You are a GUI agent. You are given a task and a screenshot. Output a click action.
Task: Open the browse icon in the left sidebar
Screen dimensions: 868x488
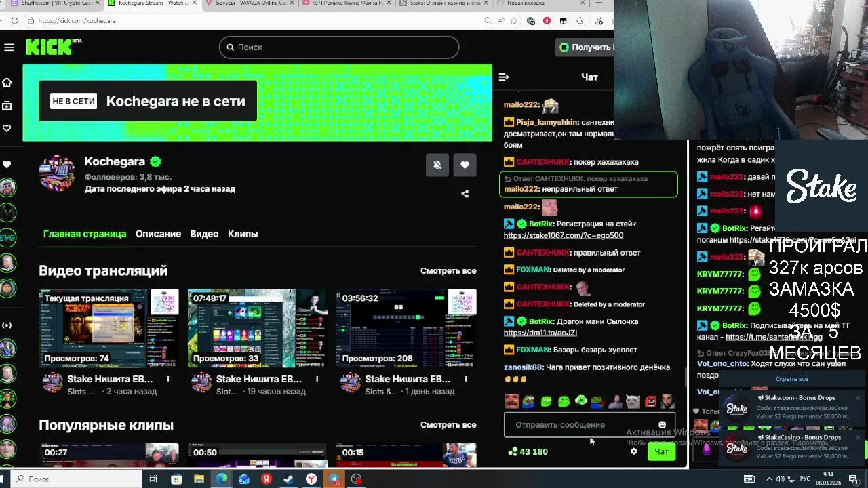(7, 106)
